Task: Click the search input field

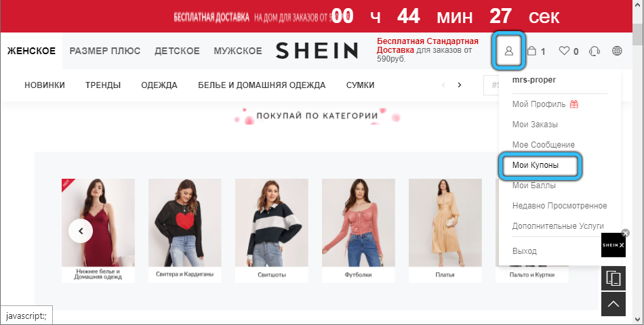Action: (x=491, y=85)
